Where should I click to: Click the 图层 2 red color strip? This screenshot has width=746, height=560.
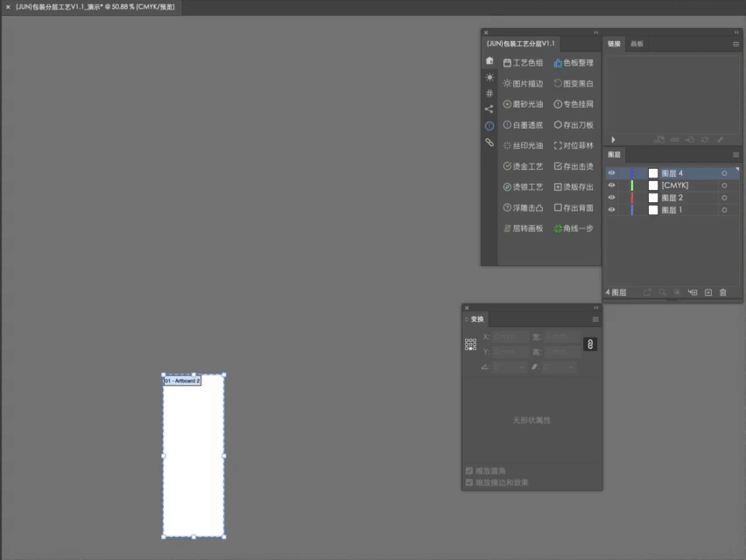(x=632, y=198)
